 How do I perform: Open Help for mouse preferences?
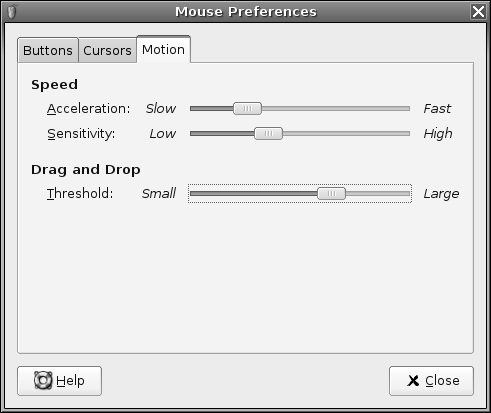click(x=59, y=381)
